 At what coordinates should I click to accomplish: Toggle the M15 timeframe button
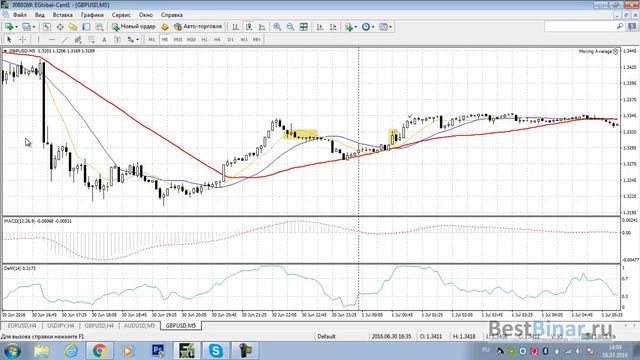pyautogui.click(x=178, y=40)
